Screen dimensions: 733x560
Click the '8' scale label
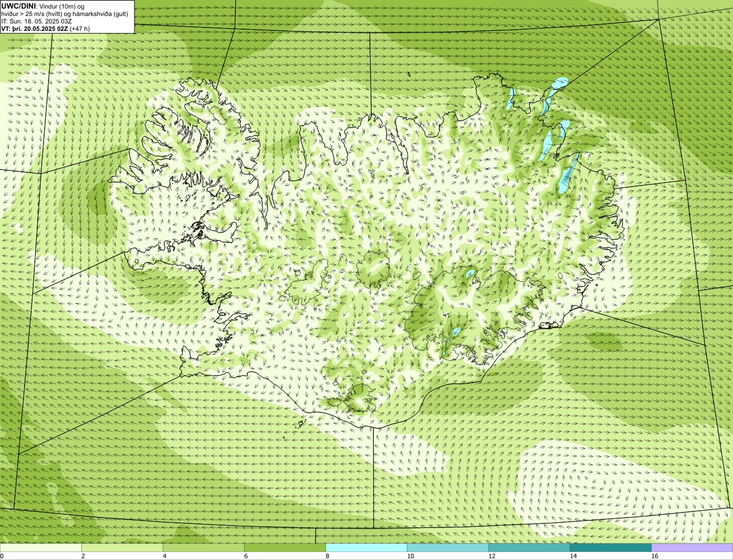[328, 556]
